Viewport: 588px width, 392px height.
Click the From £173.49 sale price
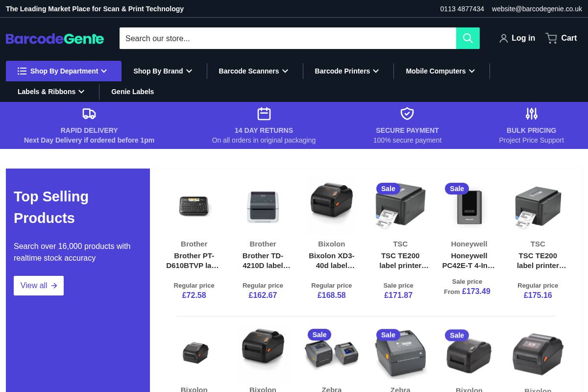pos(467,292)
